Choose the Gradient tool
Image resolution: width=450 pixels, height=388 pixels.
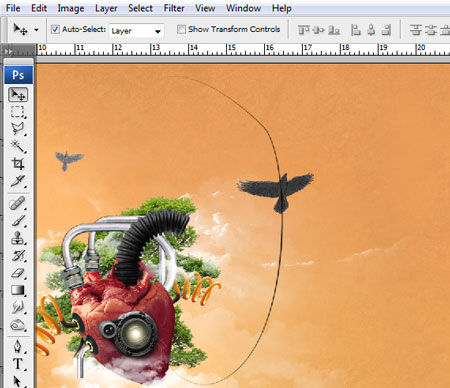[x=18, y=290]
